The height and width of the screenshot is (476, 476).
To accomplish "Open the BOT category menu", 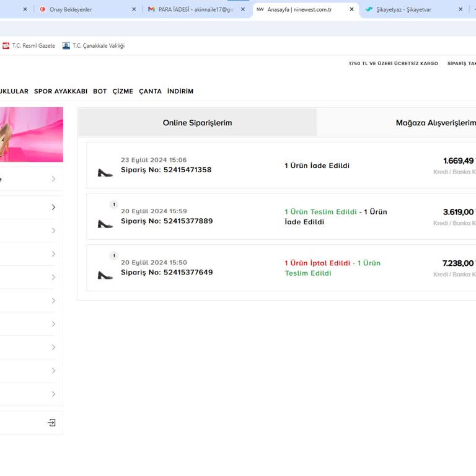I will [100, 91].
